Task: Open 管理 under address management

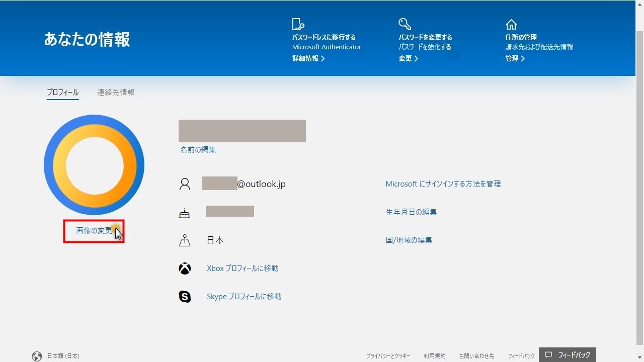Action: point(515,58)
